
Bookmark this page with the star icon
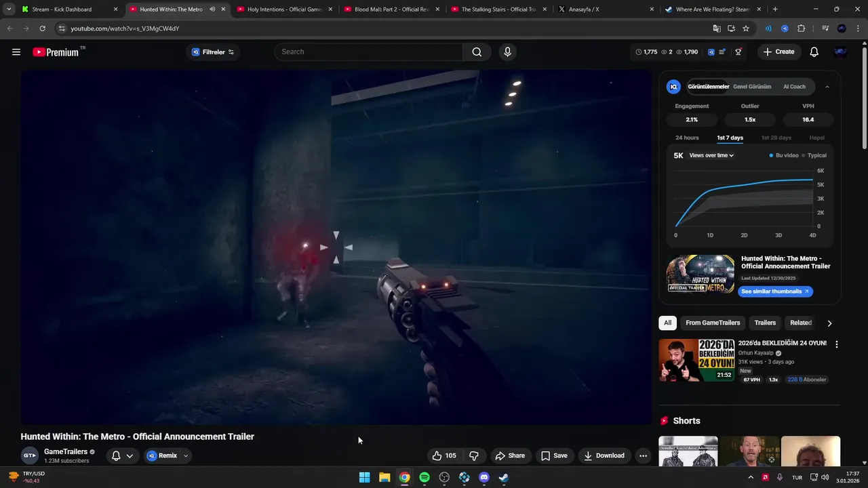coord(746,28)
